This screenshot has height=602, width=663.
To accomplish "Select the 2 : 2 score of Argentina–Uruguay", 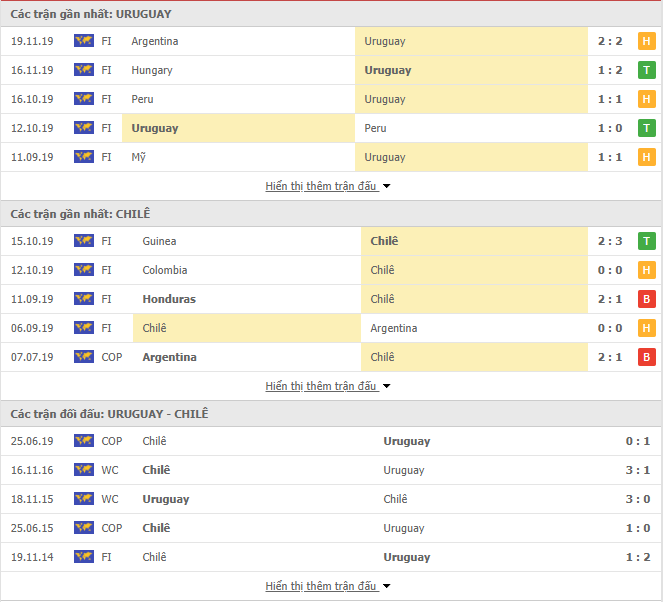I will (x=610, y=41).
